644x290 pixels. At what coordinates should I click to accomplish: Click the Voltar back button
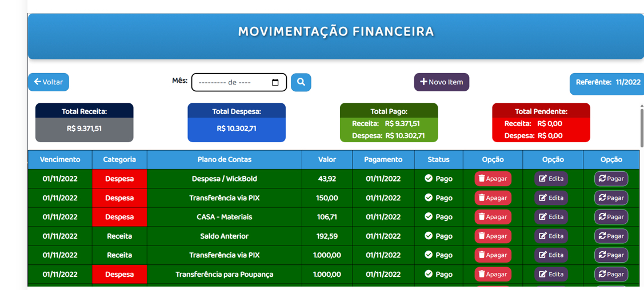(x=49, y=82)
